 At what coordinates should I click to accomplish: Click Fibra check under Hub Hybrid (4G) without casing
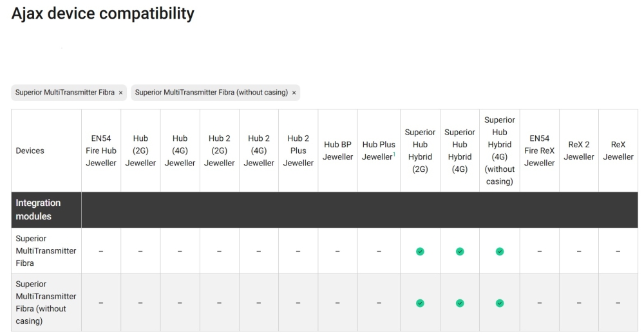point(500,251)
